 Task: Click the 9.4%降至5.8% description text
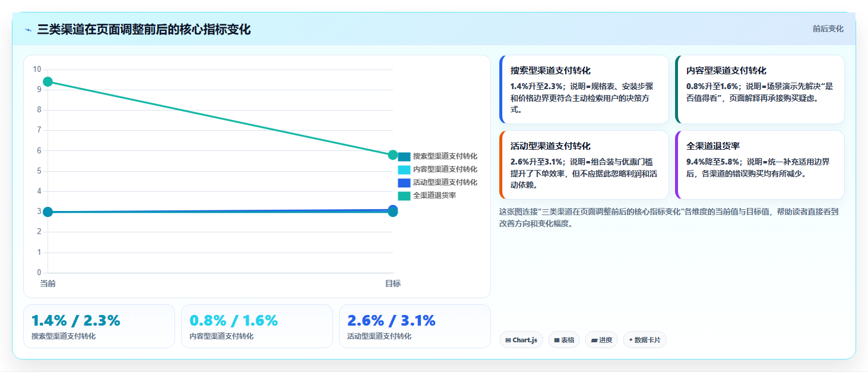click(x=758, y=168)
